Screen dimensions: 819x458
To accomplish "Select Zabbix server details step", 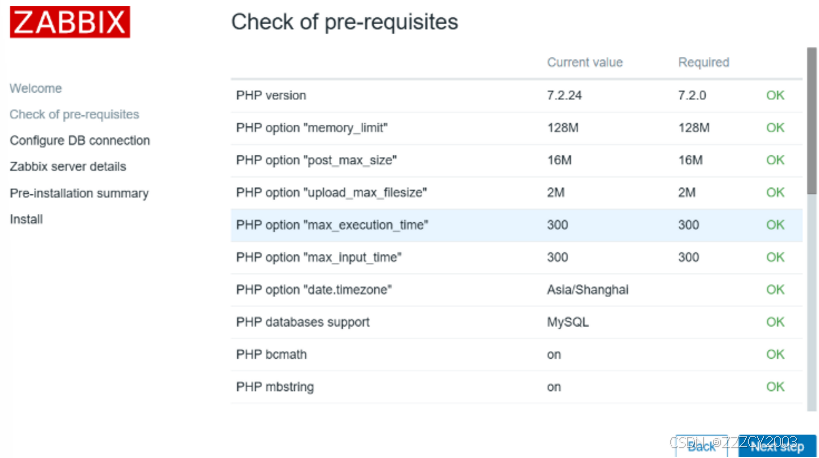I will point(68,167).
